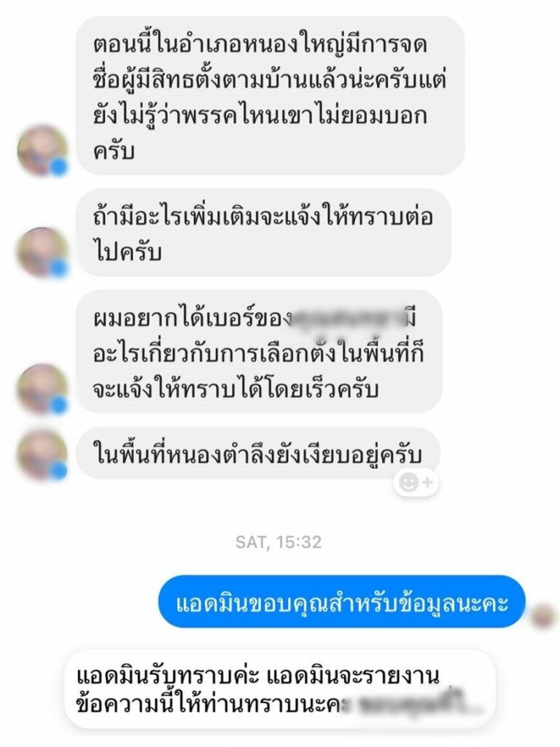Image resolution: width=560 pixels, height=747 pixels.
Task: Click blue badge on the third avatar
Action: click(x=59, y=405)
